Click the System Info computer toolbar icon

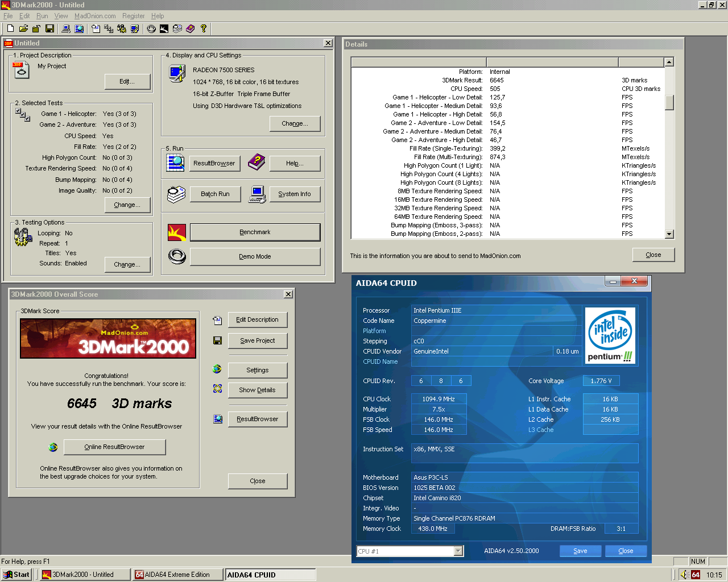pyautogui.click(x=66, y=28)
